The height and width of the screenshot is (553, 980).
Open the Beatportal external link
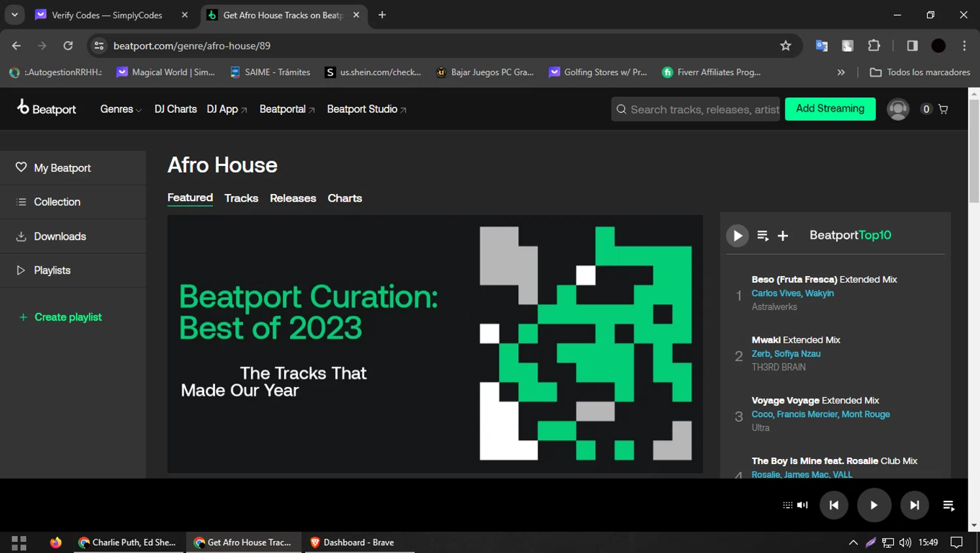[287, 109]
